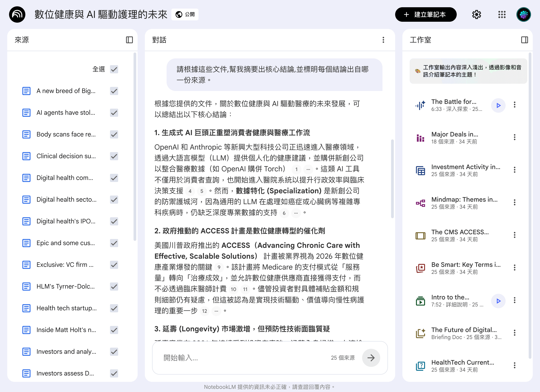Viewport: 540px width, 392px height.
Task: Open more options for The CMS ACCESS
Action: click(x=514, y=235)
